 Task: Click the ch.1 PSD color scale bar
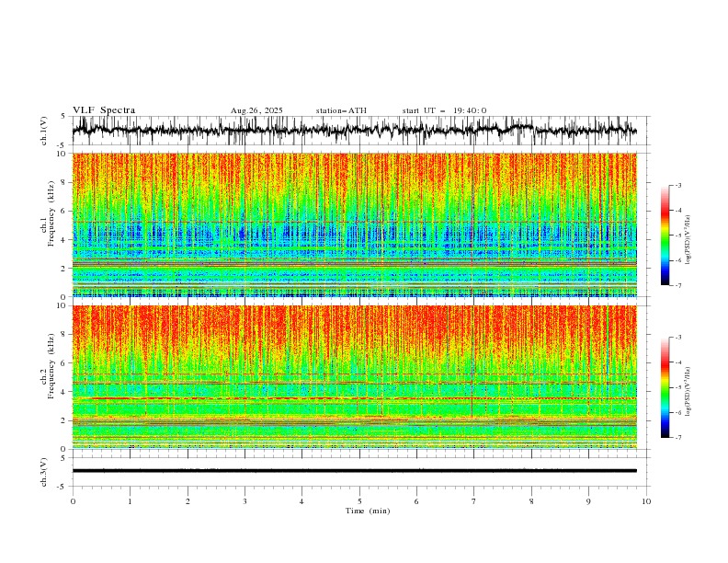(x=665, y=236)
